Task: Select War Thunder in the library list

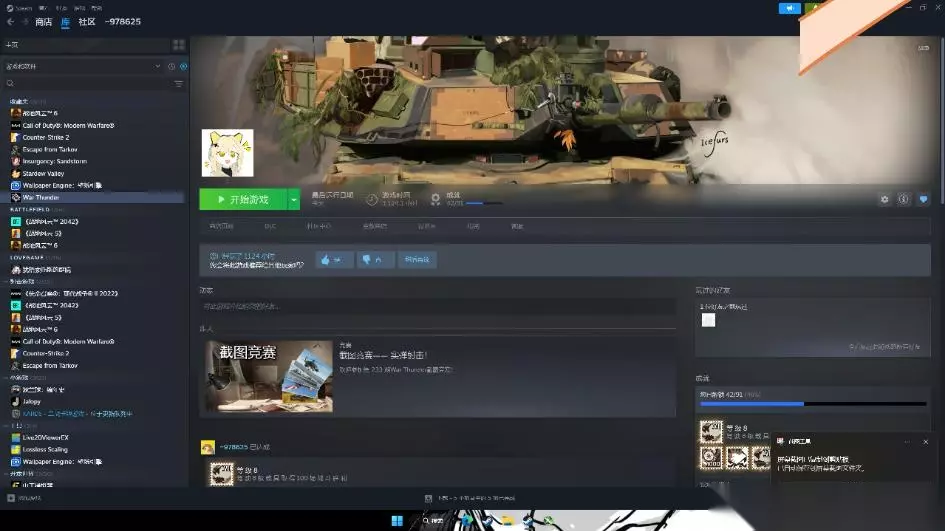Action: (x=41, y=198)
